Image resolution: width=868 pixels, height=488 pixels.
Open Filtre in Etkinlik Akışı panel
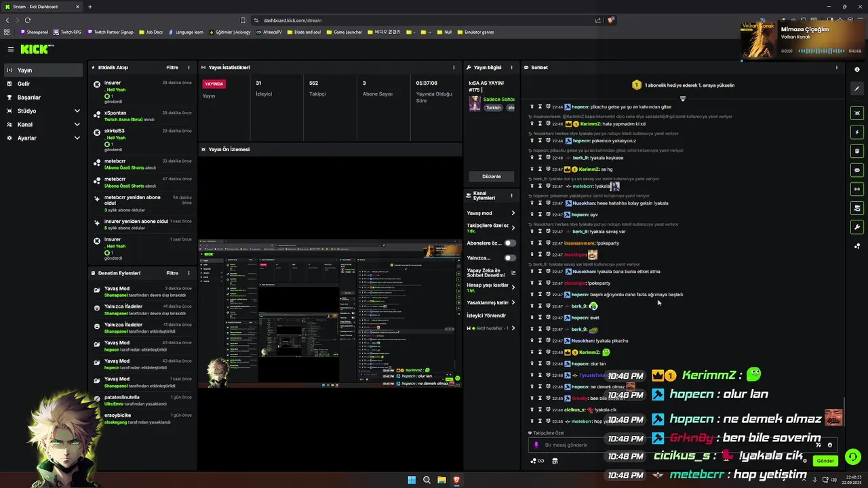pyautogui.click(x=172, y=67)
